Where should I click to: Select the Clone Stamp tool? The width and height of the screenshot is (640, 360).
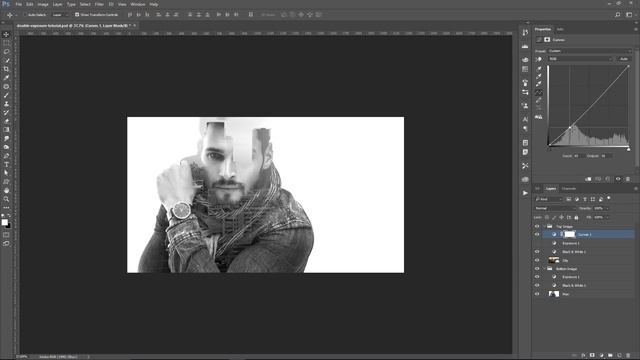pos(6,104)
